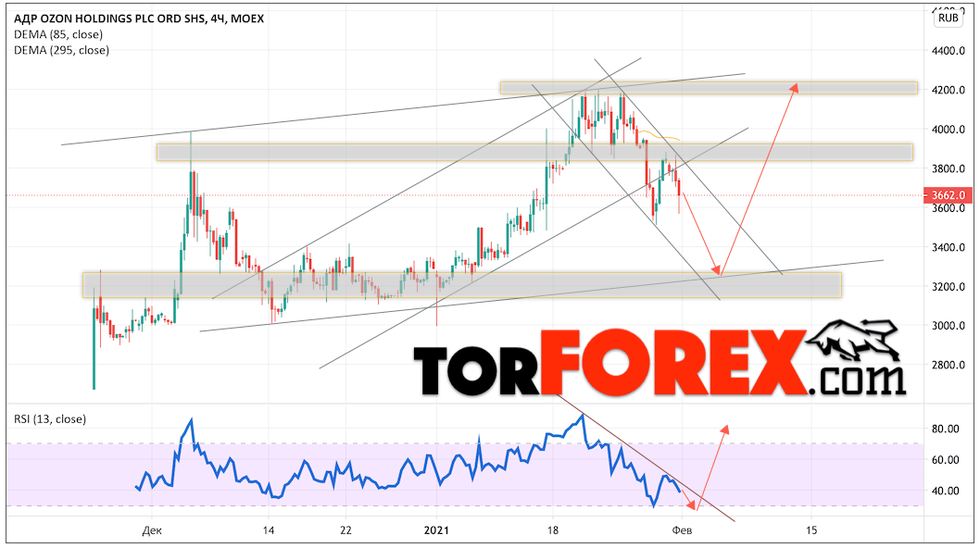Viewport: 980px width, 548px height.
Task: Click the 2021 year label on time axis
Action: [436, 529]
